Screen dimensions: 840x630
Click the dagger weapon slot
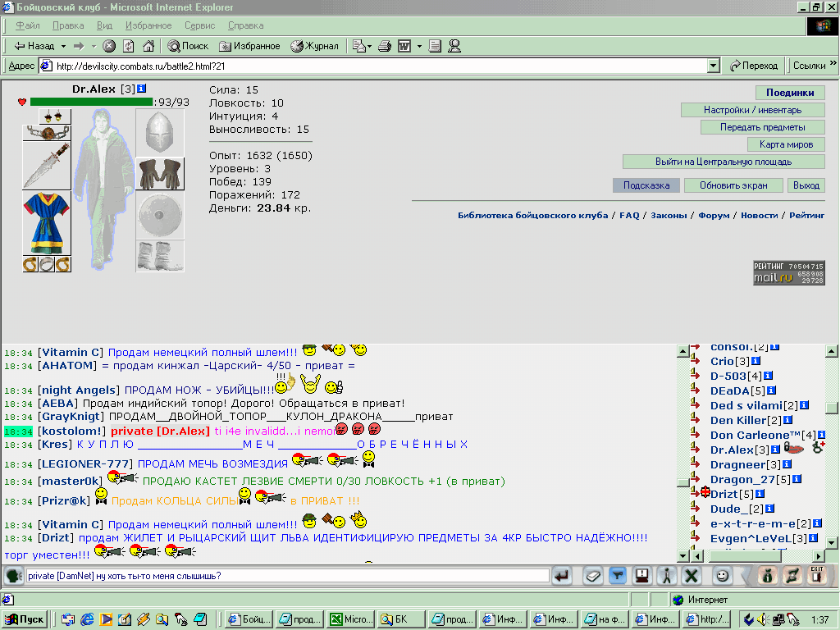[47, 166]
